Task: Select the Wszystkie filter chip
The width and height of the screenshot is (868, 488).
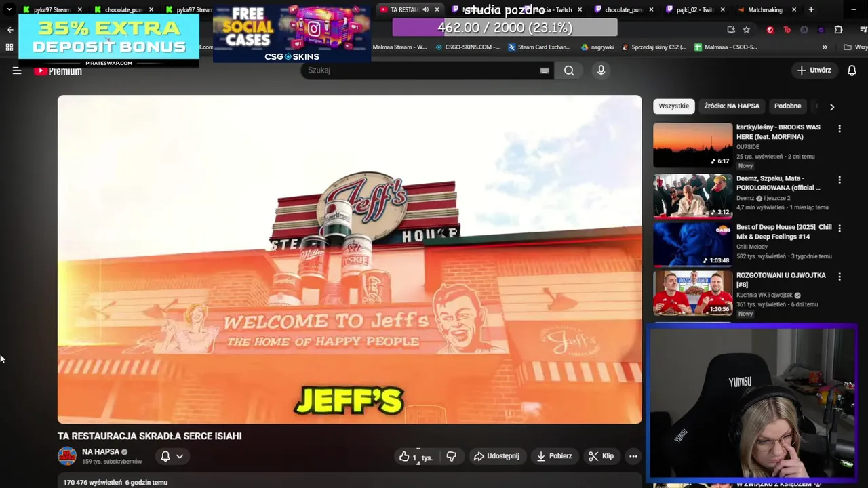Action: click(x=673, y=106)
